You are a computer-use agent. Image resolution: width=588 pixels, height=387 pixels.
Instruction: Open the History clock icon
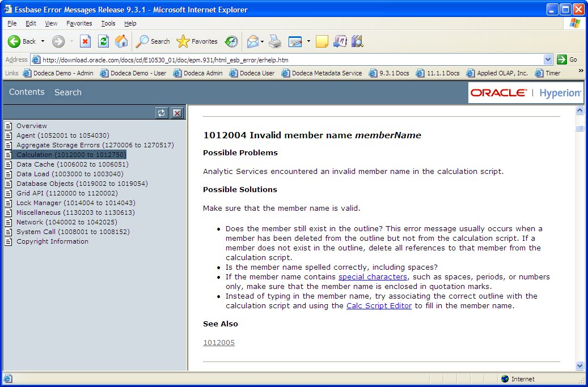coord(231,41)
